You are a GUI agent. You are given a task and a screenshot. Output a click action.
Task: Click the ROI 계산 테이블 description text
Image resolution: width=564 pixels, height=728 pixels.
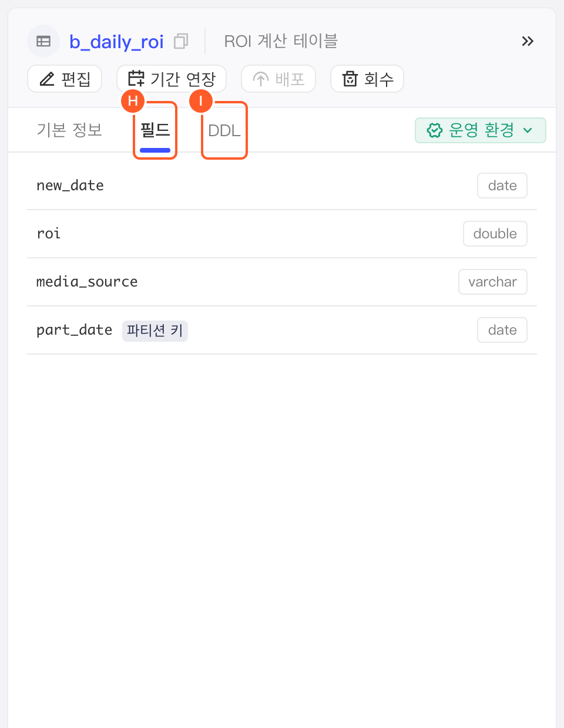pyautogui.click(x=281, y=41)
